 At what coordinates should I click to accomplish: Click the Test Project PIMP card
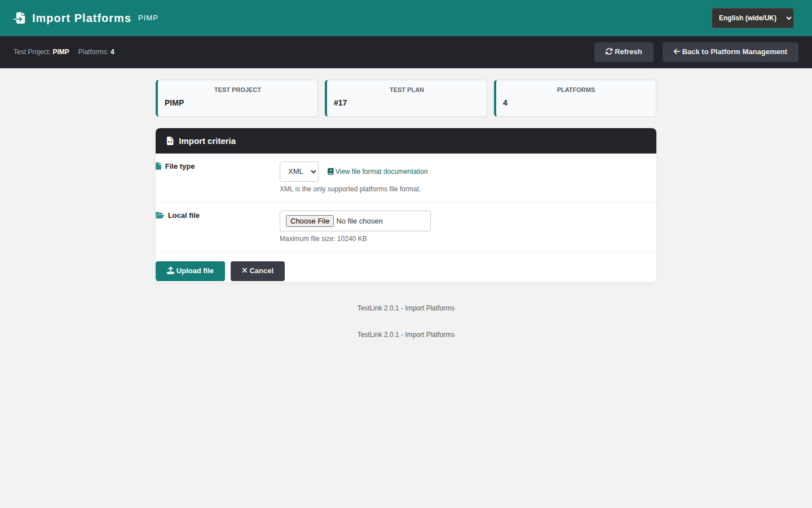pyautogui.click(x=237, y=98)
